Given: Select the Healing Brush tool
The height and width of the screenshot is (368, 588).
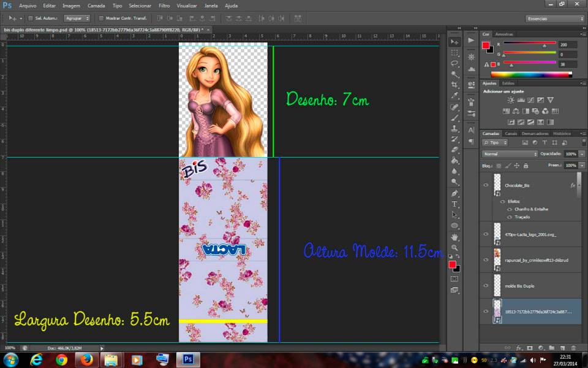Looking at the screenshot, I should 454,107.
